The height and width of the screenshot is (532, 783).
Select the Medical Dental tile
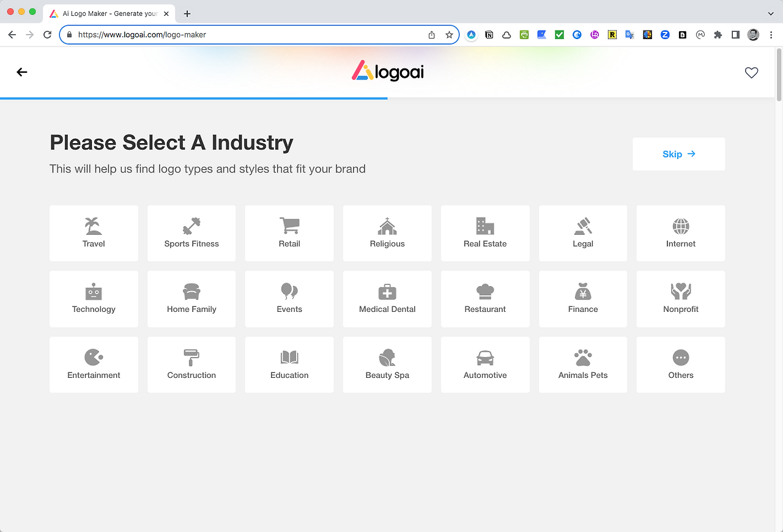point(387,299)
